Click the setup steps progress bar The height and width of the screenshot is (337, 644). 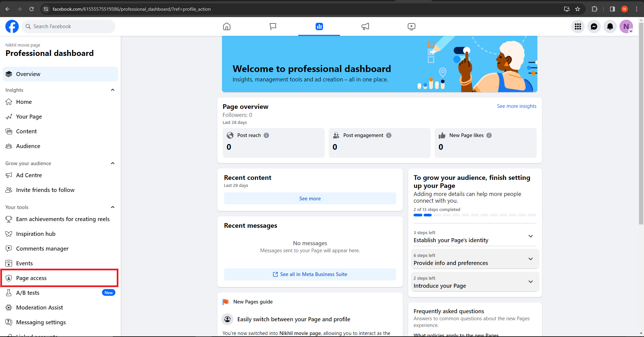click(x=475, y=215)
